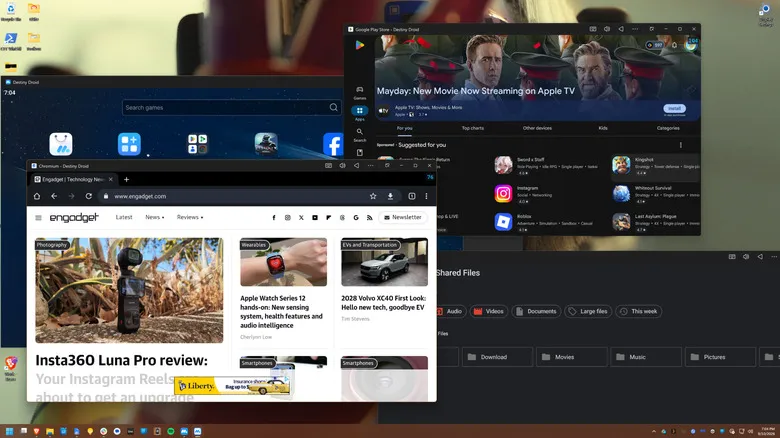Toggle volume icon in Chromium window title bar

tap(342, 165)
